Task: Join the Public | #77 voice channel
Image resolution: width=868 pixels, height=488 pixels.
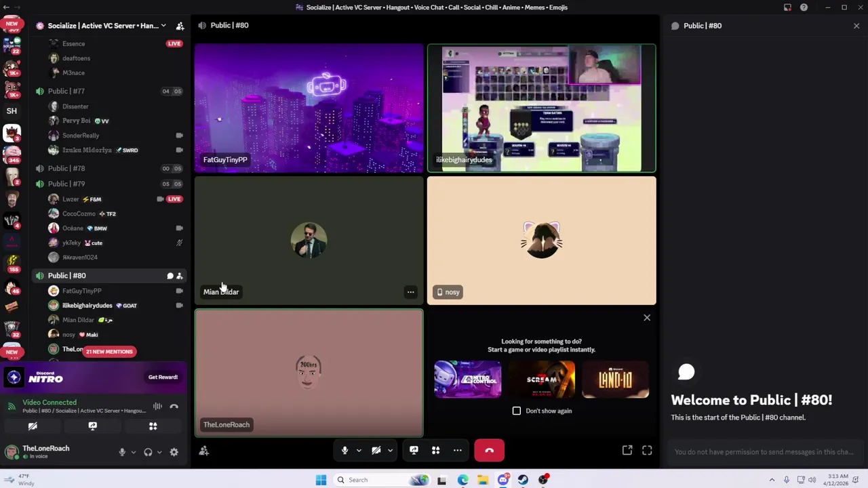Action: [x=108, y=91]
